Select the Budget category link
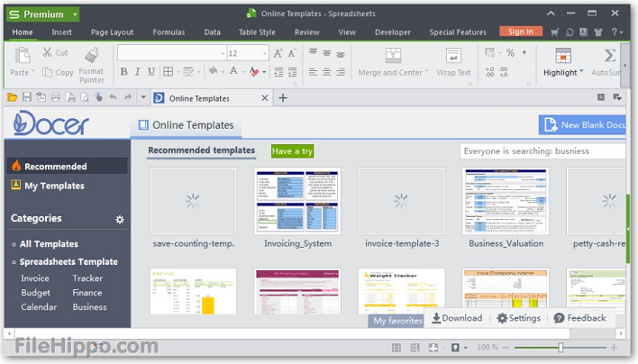This screenshot has width=638, height=364. [x=35, y=293]
